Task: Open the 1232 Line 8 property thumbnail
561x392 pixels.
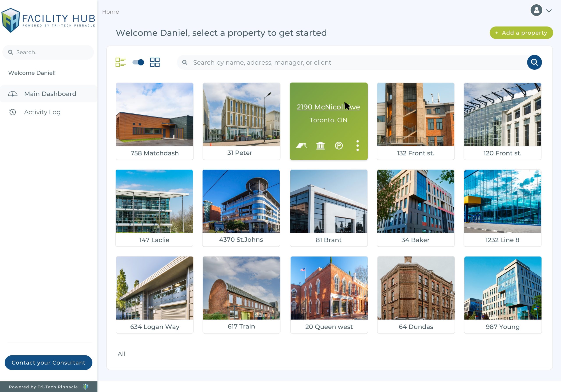Action: coord(502,201)
